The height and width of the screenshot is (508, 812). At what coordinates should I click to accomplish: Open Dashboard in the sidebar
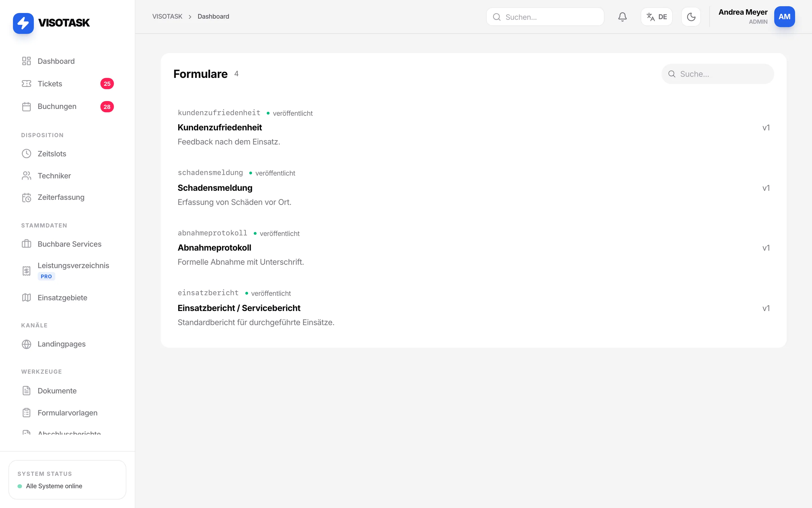(x=67, y=61)
